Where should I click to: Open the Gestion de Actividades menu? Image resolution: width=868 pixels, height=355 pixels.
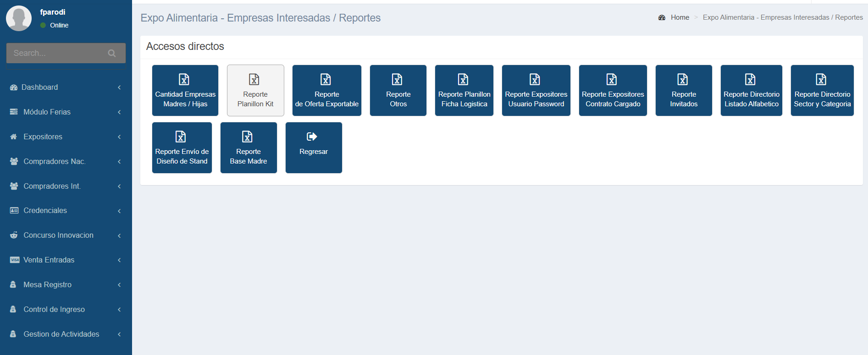point(61,334)
